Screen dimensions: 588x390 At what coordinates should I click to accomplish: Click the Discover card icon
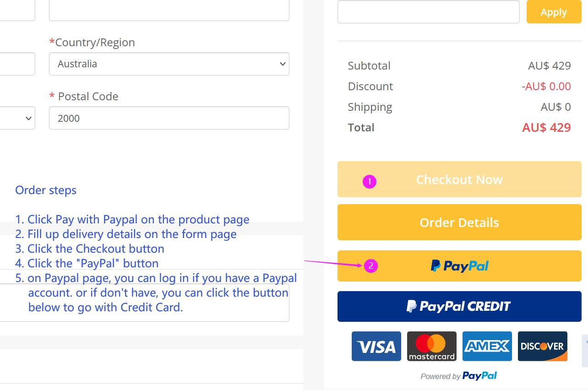click(x=543, y=346)
